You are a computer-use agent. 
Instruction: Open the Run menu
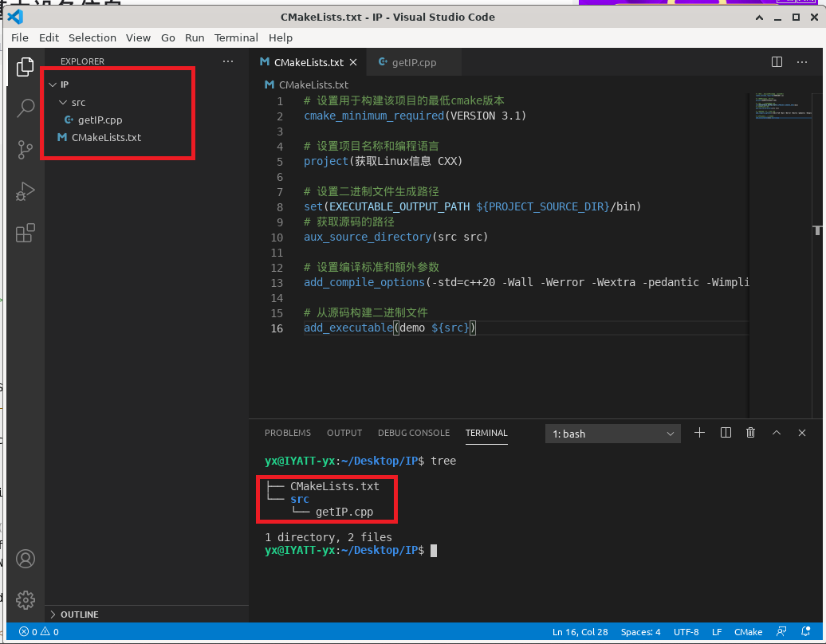pyautogui.click(x=195, y=38)
